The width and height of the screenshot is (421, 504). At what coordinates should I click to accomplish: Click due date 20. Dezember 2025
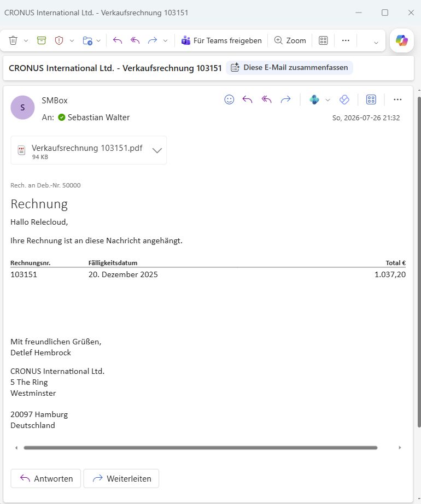click(x=123, y=274)
